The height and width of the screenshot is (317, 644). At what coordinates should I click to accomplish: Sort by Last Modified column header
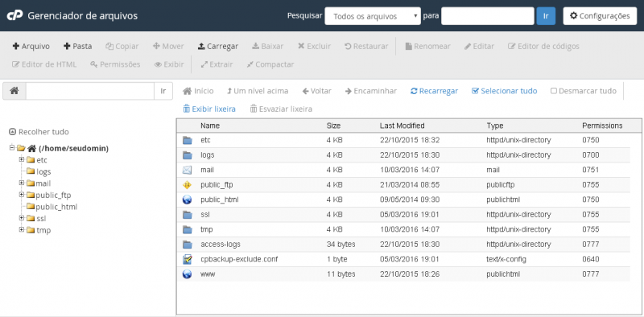(402, 126)
